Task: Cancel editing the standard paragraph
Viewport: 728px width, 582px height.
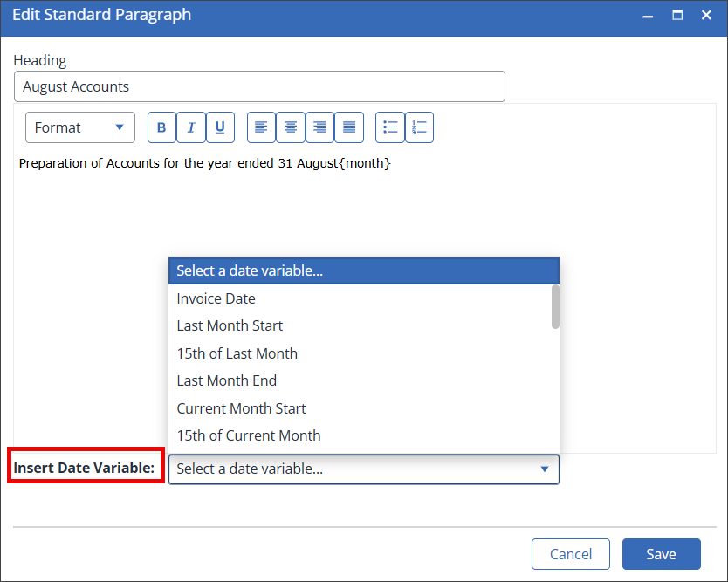Action: pyautogui.click(x=571, y=554)
